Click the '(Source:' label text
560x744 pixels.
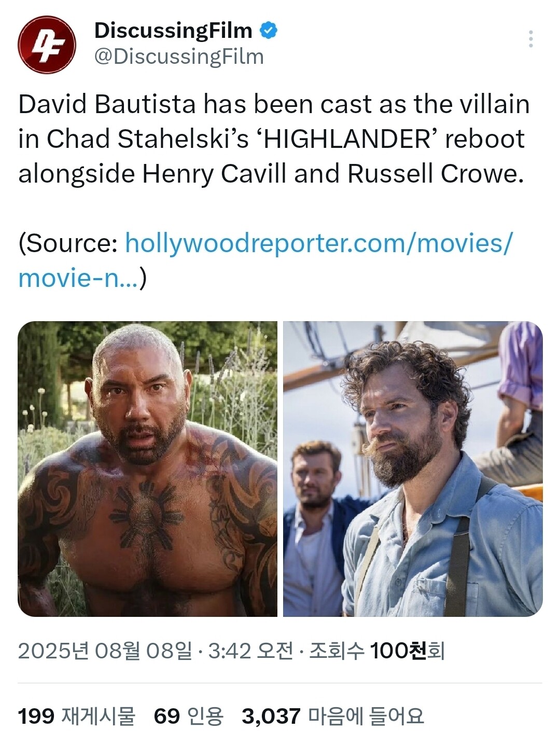click(68, 243)
